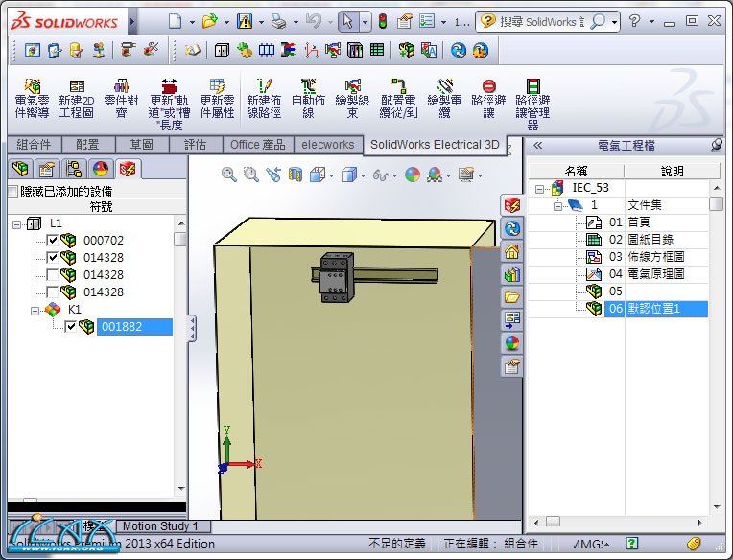Uncheck the 001882 component checkbox
This screenshot has height=560, width=733.
(x=70, y=327)
